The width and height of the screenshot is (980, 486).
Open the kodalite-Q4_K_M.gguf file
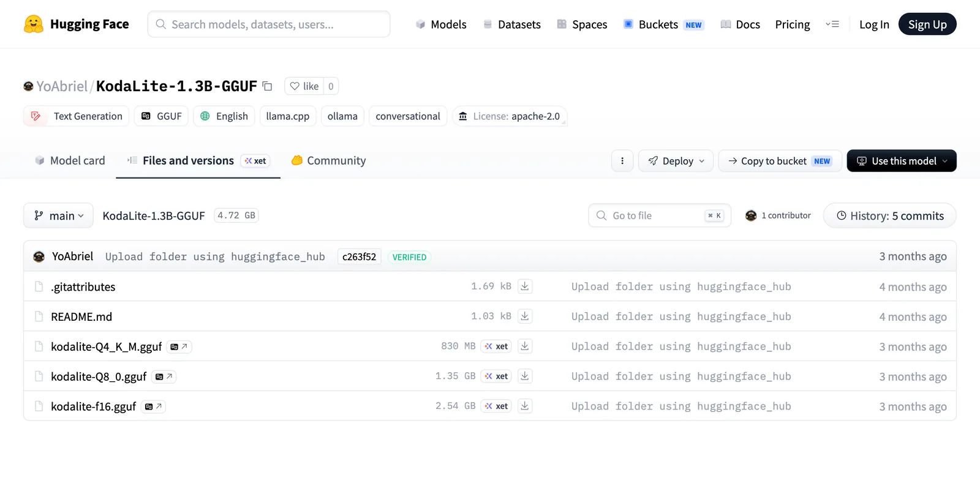pyautogui.click(x=107, y=347)
